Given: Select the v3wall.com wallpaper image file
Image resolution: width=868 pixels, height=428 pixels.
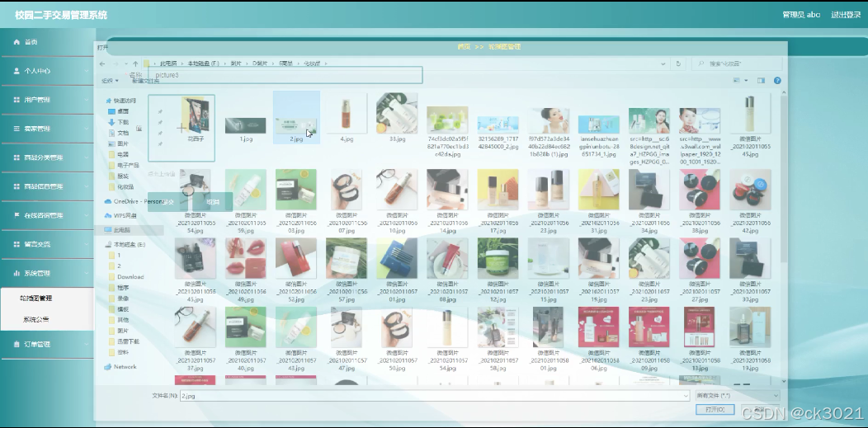Looking at the screenshot, I should click(700, 136).
